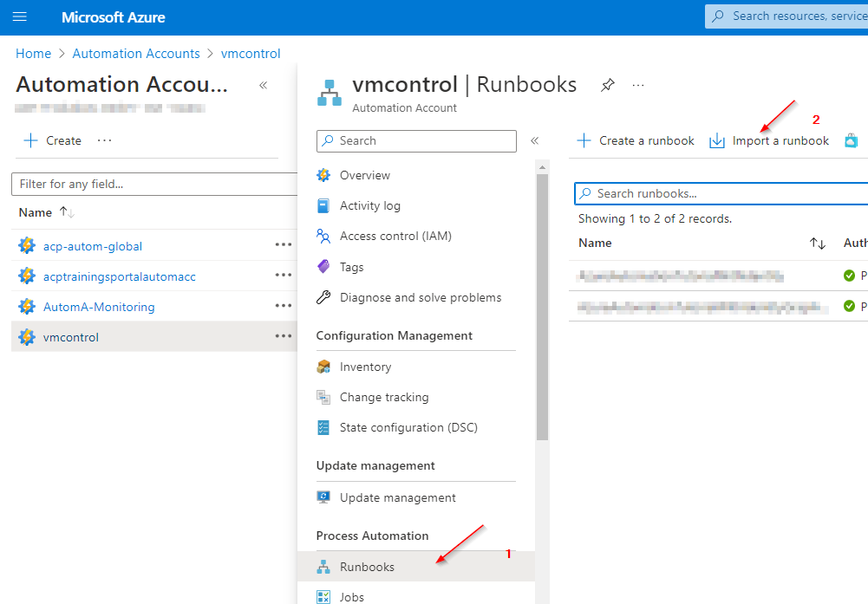Click the acp-autom-global automation icon
This screenshot has width=868, height=604.
(x=27, y=245)
